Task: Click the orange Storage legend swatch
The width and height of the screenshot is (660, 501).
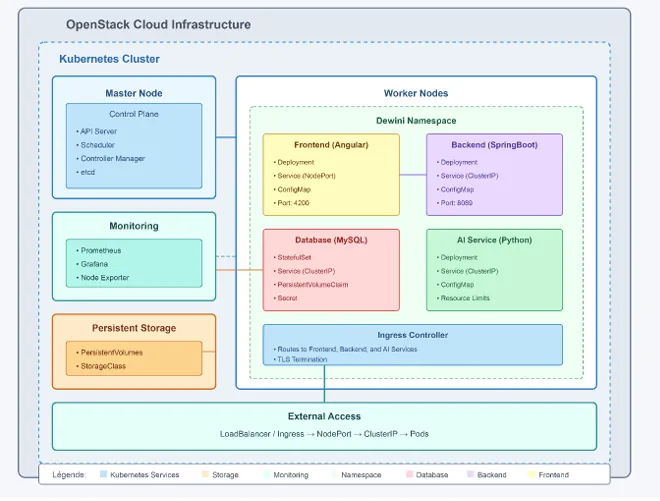Action: click(205, 474)
